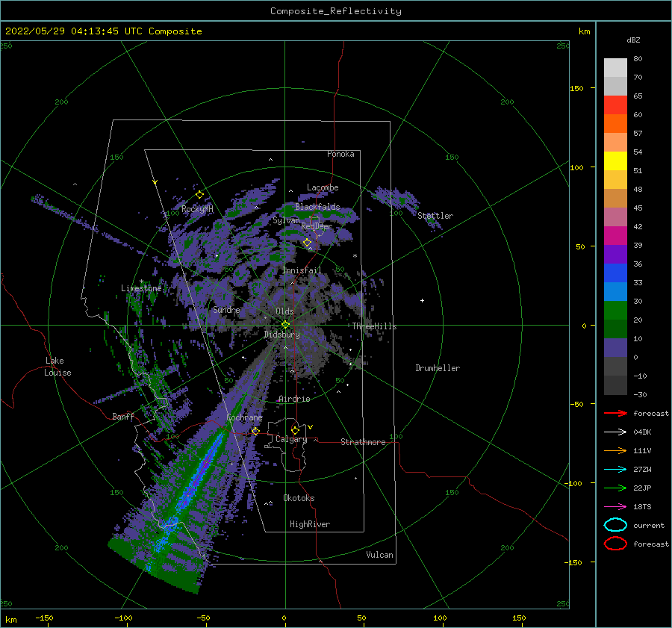Click the magenta 18TS arrow legend icon
The width and height of the screenshot is (672, 628).
click(x=615, y=507)
